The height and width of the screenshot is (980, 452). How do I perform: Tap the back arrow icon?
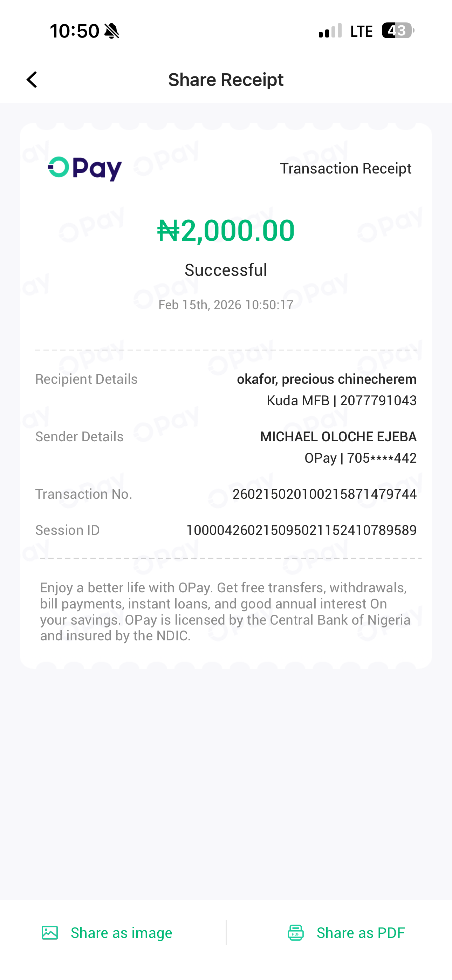tap(32, 80)
